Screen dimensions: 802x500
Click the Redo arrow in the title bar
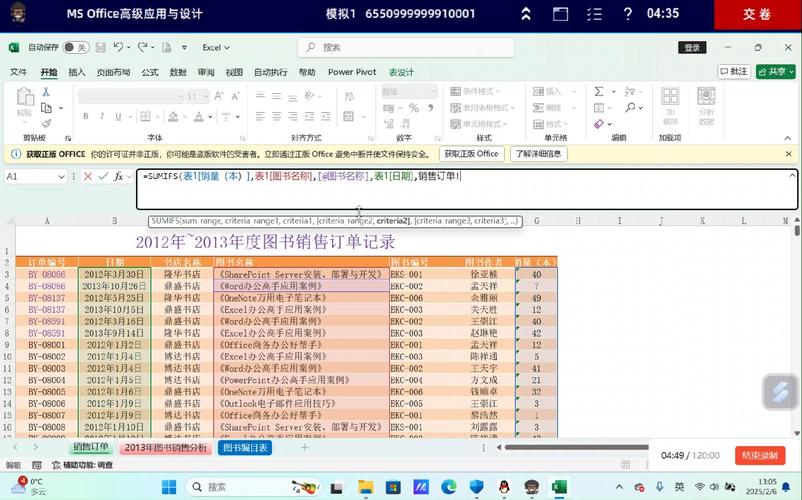pos(143,47)
